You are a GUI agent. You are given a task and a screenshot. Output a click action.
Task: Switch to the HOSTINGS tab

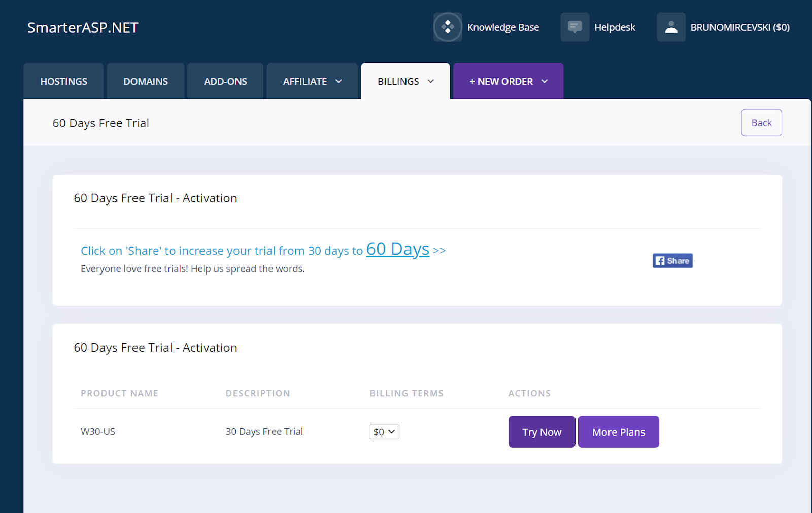pyautogui.click(x=63, y=81)
